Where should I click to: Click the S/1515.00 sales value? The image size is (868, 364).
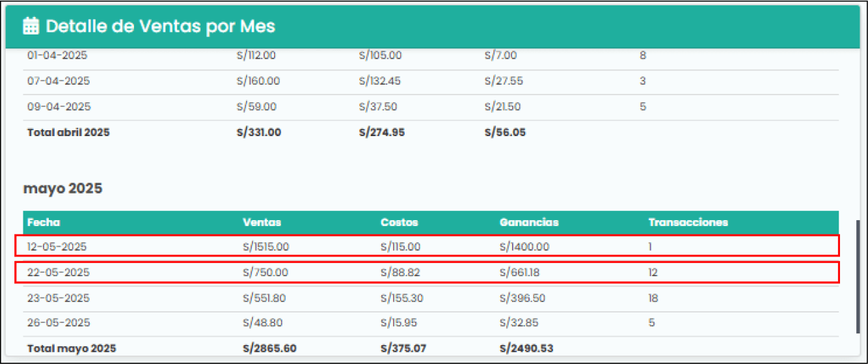[265, 247]
